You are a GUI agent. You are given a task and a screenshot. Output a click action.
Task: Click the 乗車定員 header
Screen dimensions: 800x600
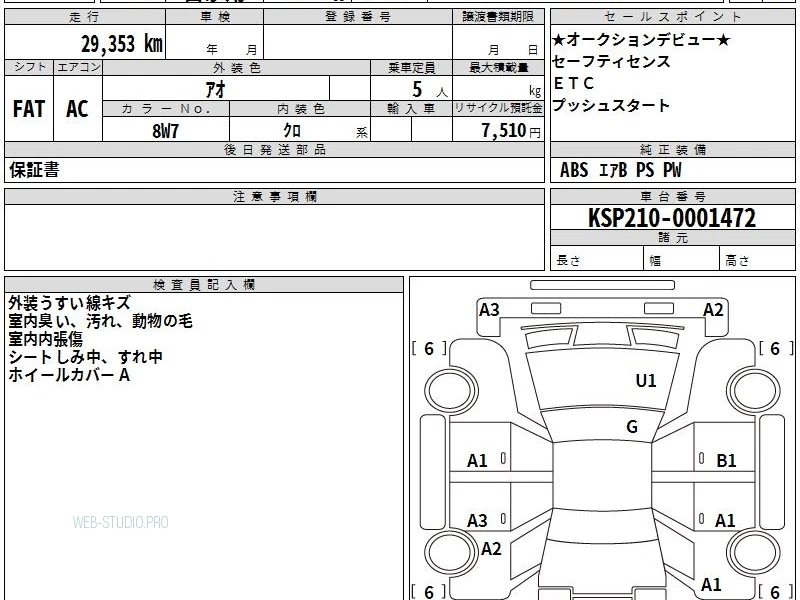411,68
